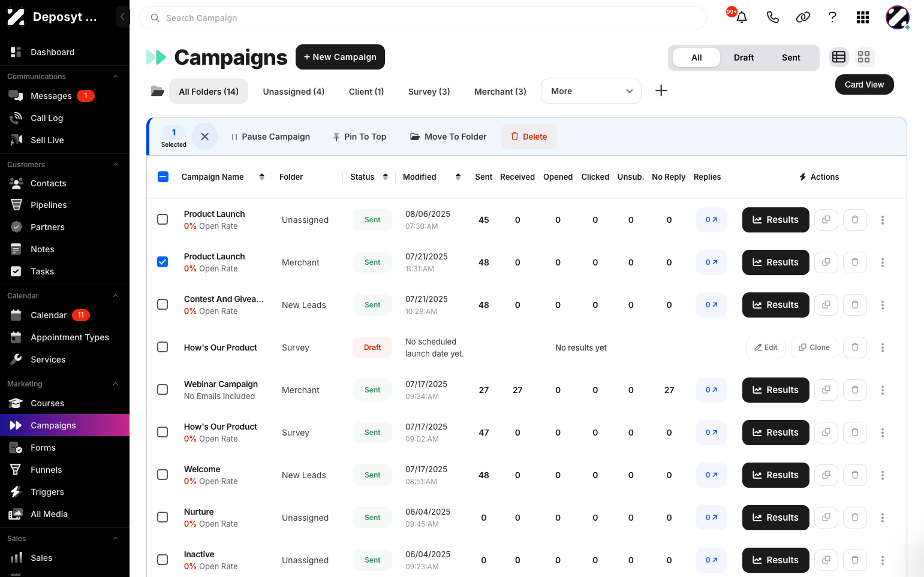
Task: Open the link chain icon in header
Action: [x=803, y=17]
